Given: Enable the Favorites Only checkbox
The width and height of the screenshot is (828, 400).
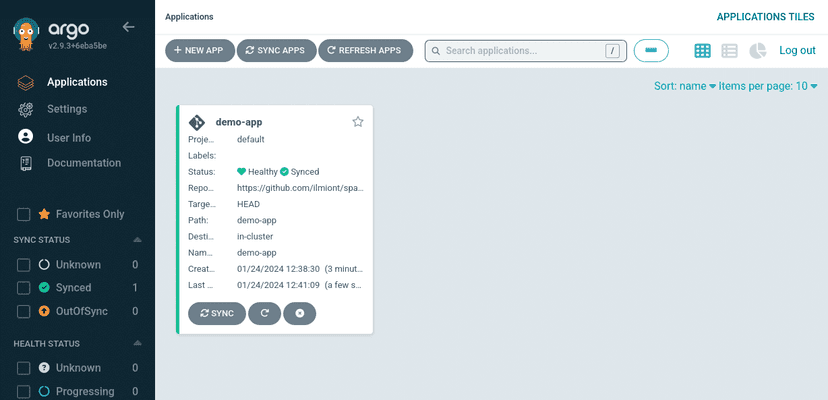Looking at the screenshot, I should click(24, 214).
